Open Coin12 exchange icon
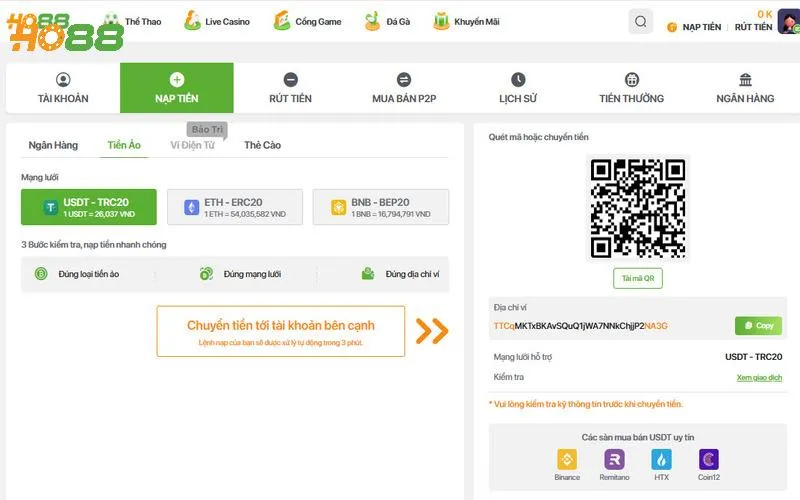 (709, 459)
